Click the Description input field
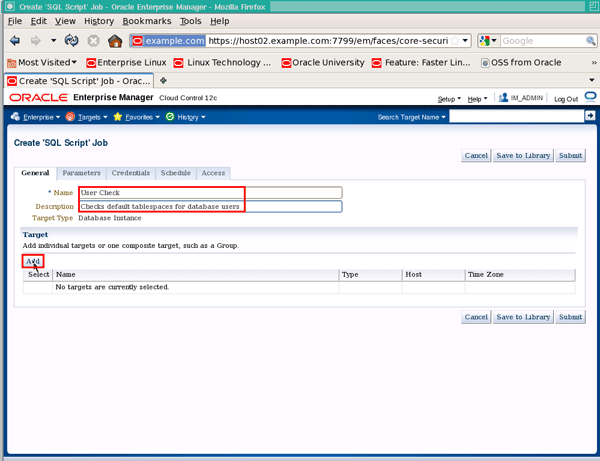Screen dimensions: 600x461 point(210,207)
